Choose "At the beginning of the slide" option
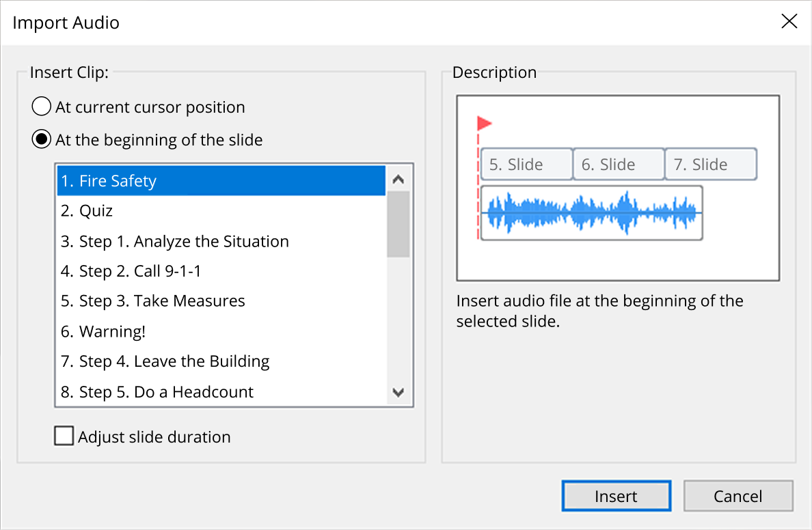The width and height of the screenshot is (812, 530). [41, 139]
